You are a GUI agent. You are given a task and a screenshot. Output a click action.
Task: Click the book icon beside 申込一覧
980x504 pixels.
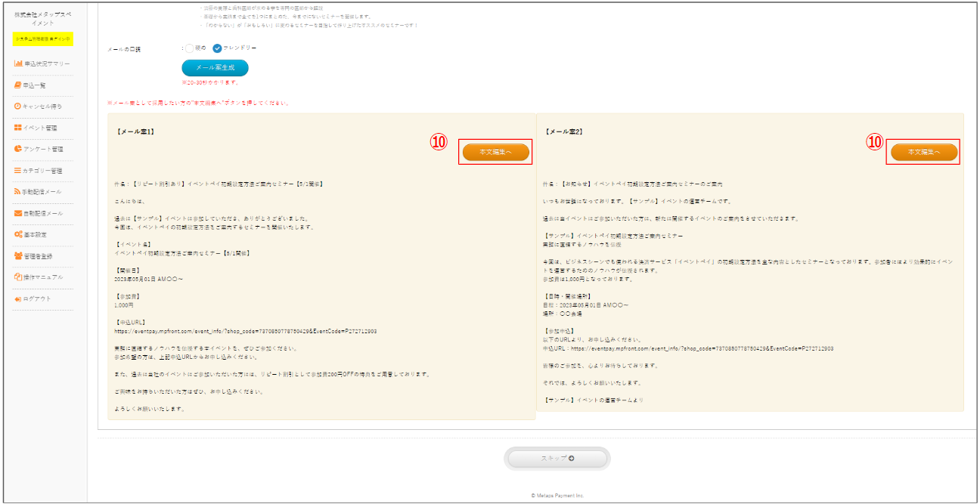(18, 85)
